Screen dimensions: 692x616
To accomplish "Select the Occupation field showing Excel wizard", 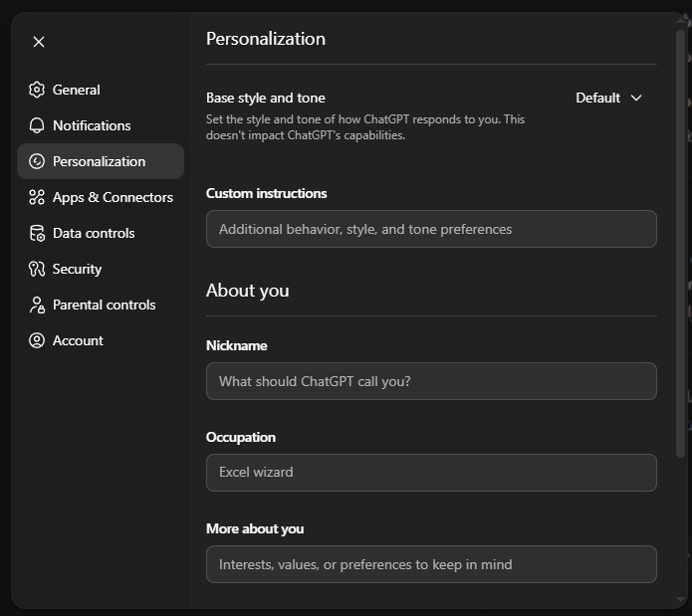I will tap(430, 473).
